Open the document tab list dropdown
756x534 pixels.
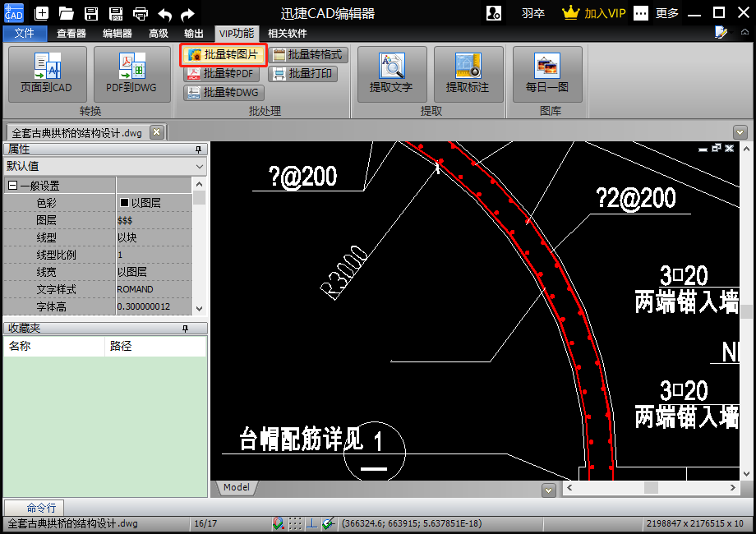coord(740,131)
